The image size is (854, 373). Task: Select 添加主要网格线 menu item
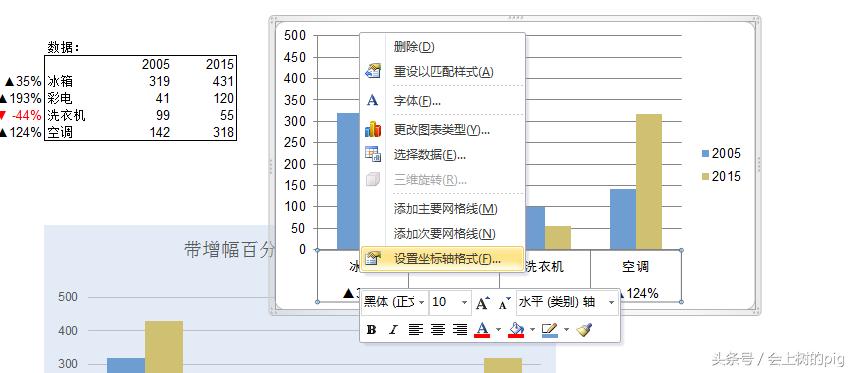coord(446,209)
